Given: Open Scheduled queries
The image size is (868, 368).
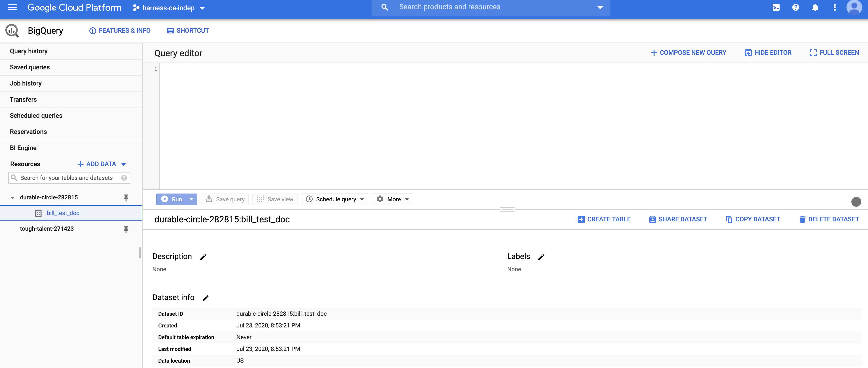Looking at the screenshot, I should [71, 116].
